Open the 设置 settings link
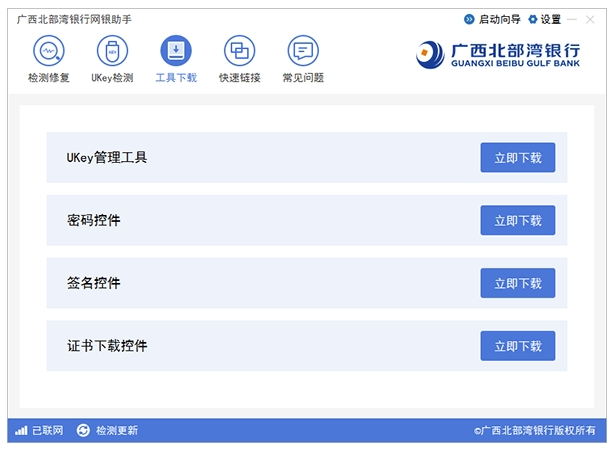The image size is (613, 449). [x=550, y=19]
